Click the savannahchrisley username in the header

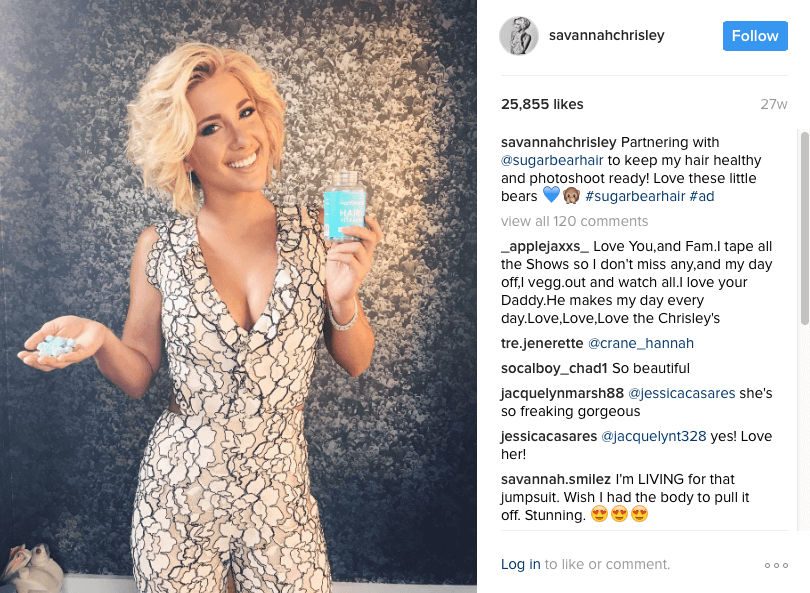606,35
